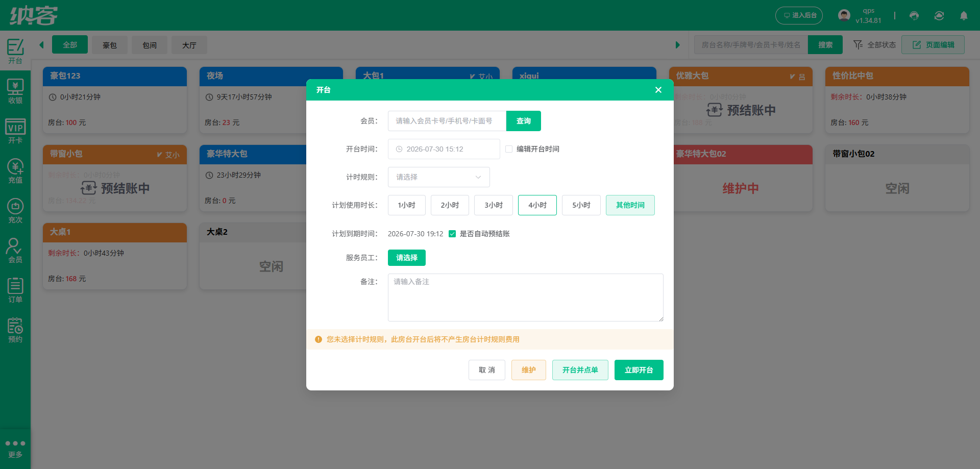
Task: Open 全部状态 status filter
Action: coord(875,45)
